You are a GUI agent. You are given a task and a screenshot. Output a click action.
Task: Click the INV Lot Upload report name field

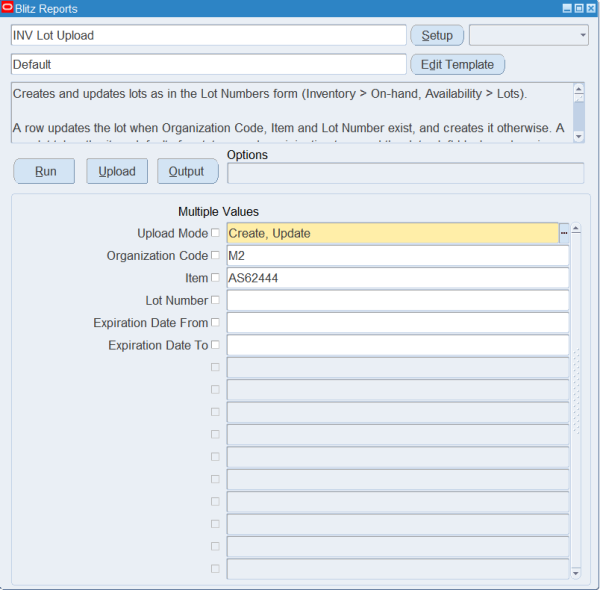[x=209, y=35]
